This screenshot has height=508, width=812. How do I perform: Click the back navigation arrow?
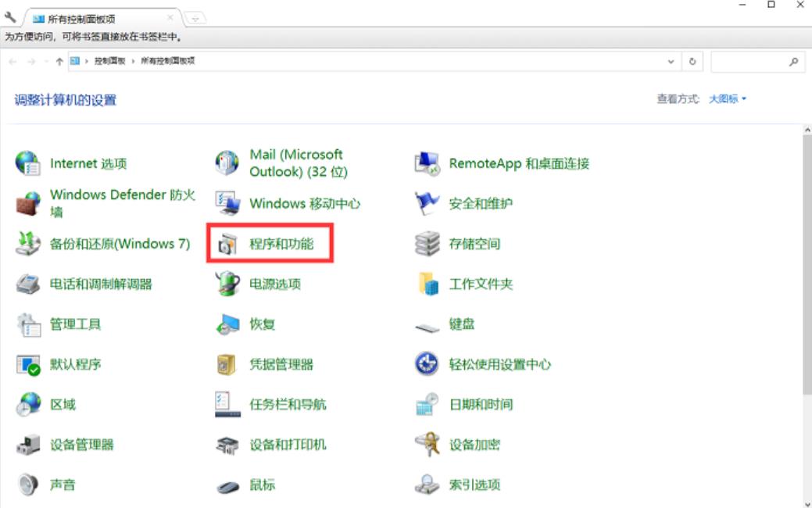pos(13,62)
